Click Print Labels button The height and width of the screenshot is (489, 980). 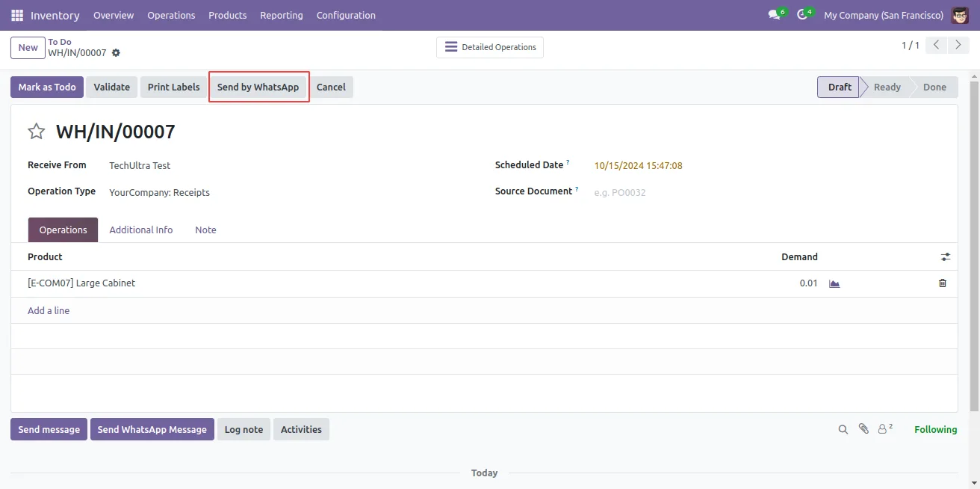click(173, 87)
